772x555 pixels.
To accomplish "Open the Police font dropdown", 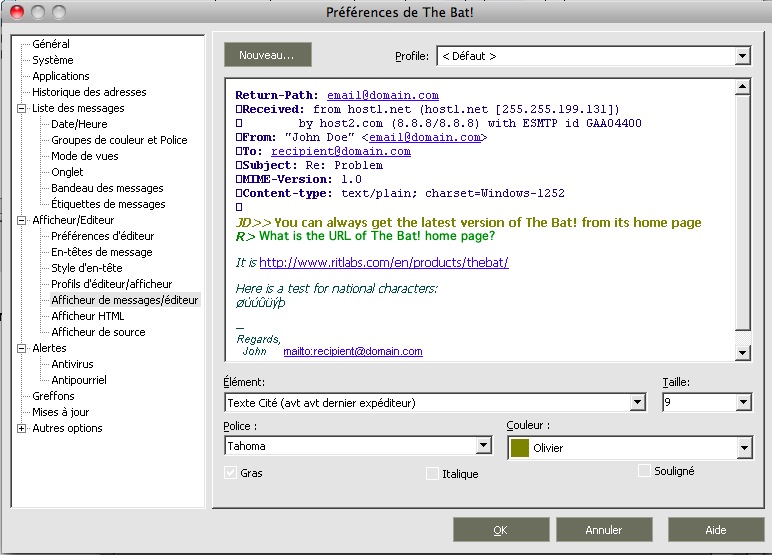I will pyautogui.click(x=484, y=446).
